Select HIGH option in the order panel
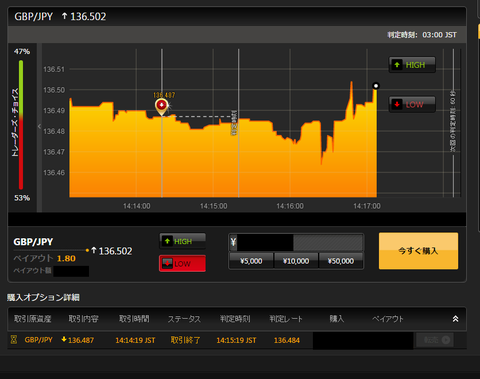The height and width of the screenshot is (379, 480). (x=182, y=241)
